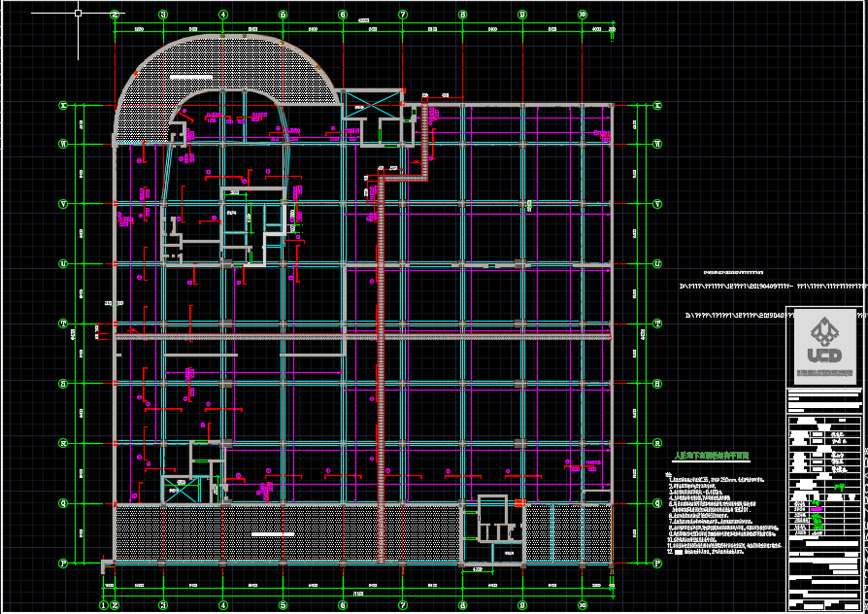Click axis bubble 3 above the plan
This screenshot has width=868, height=614.
(x=163, y=15)
